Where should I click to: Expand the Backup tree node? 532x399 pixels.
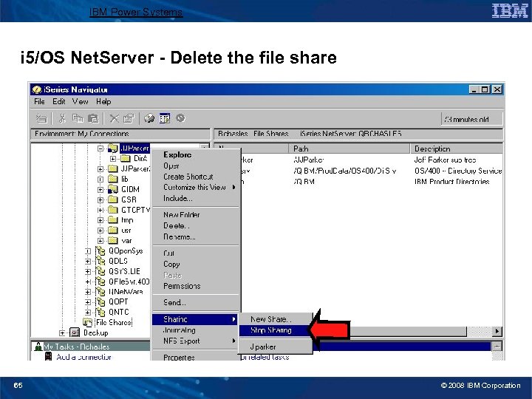point(62,332)
